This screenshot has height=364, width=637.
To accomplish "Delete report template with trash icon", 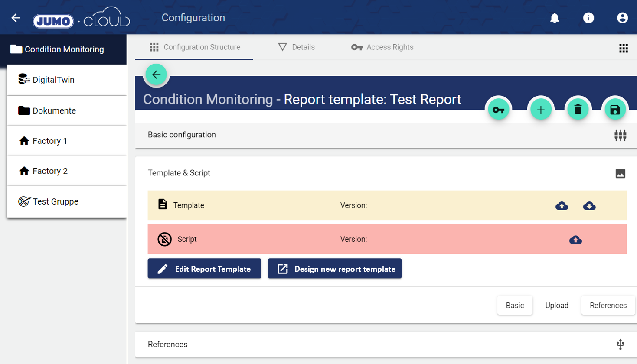I will pyautogui.click(x=578, y=110).
